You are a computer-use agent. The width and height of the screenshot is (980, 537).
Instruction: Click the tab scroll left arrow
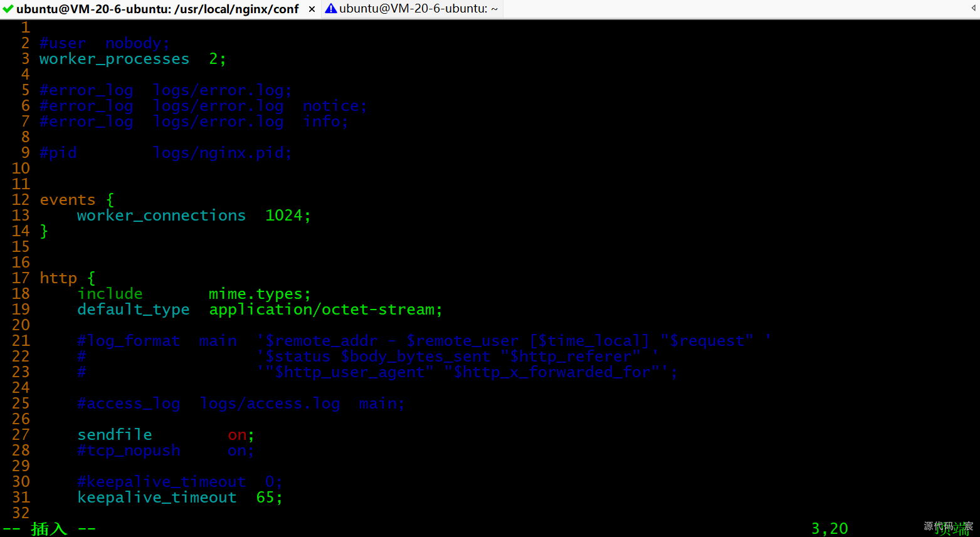[x=973, y=8]
